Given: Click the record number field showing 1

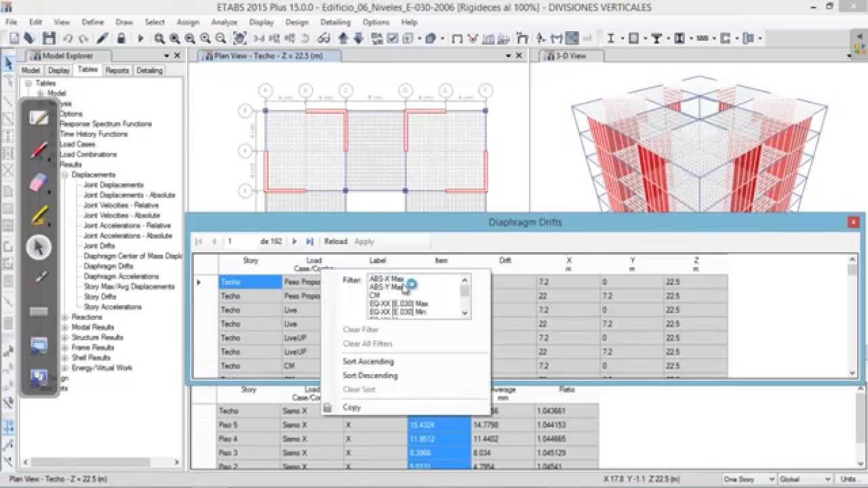Looking at the screenshot, I should tap(241, 241).
